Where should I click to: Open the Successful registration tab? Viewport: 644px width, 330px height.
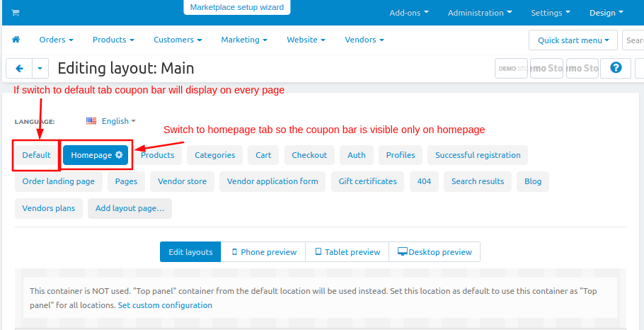(x=478, y=155)
